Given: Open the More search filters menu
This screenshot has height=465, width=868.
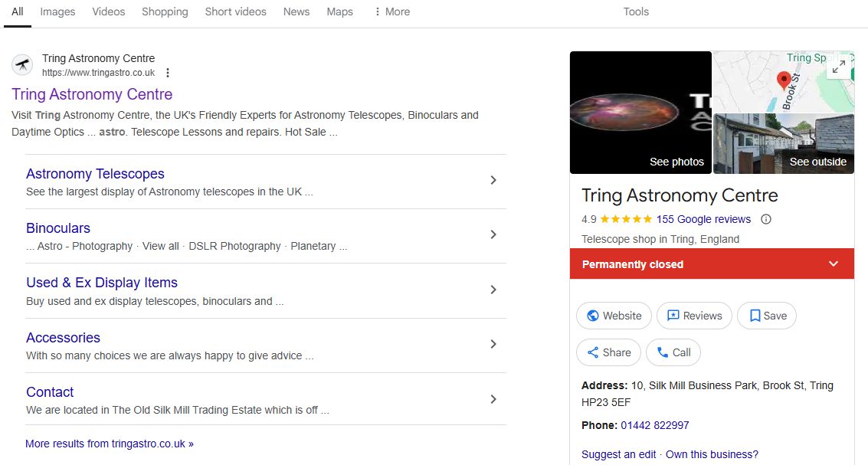Looking at the screenshot, I should pyautogui.click(x=392, y=11).
